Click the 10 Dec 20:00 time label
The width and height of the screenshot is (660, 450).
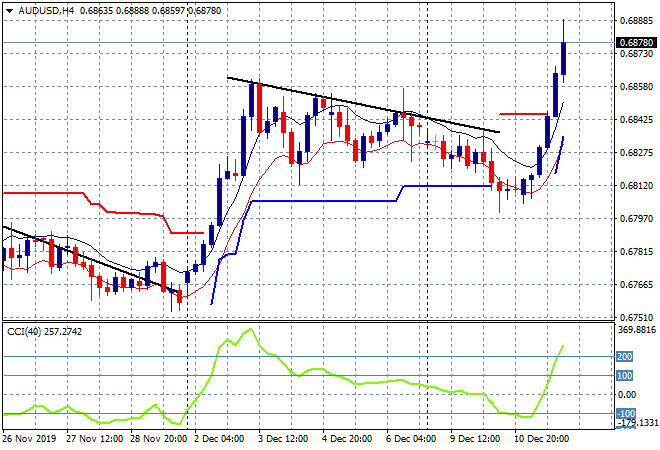pyautogui.click(x=542, y=439)
